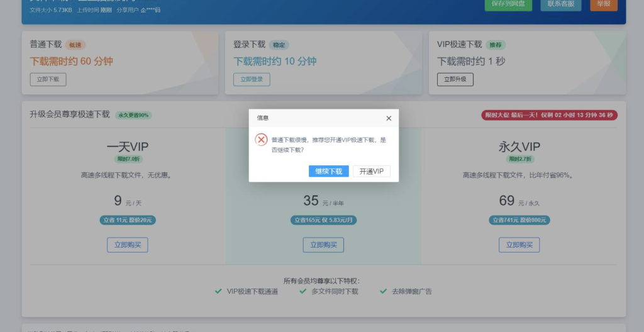Click the 69 元/永久 price
644x332 pixels.
point(519,201)
